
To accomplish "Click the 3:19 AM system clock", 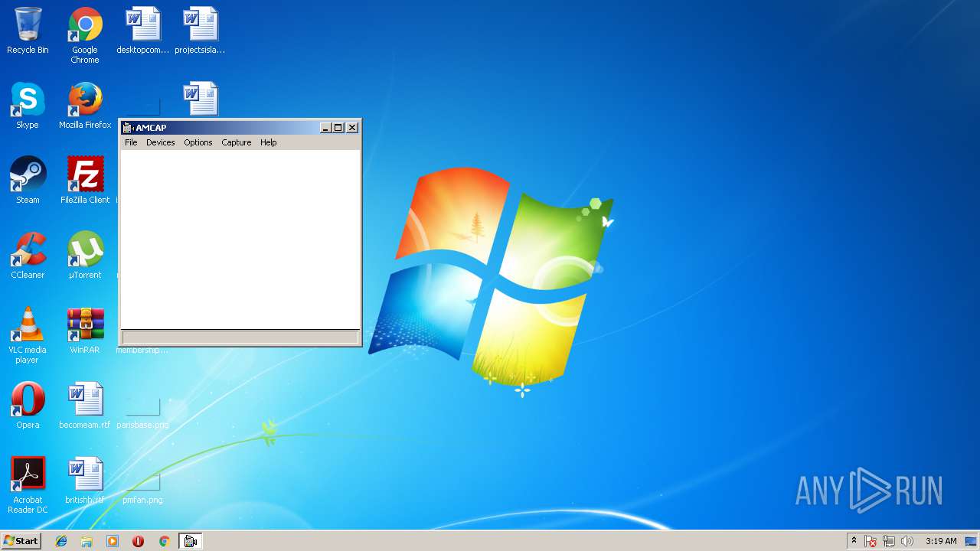I will tap(941, 541).
